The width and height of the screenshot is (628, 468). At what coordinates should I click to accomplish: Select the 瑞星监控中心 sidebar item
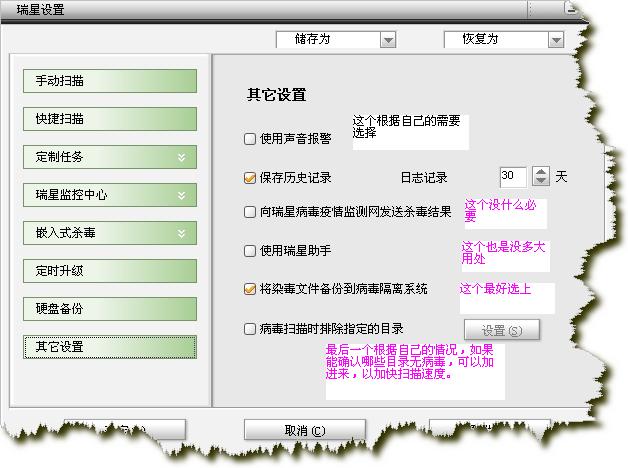110,195
